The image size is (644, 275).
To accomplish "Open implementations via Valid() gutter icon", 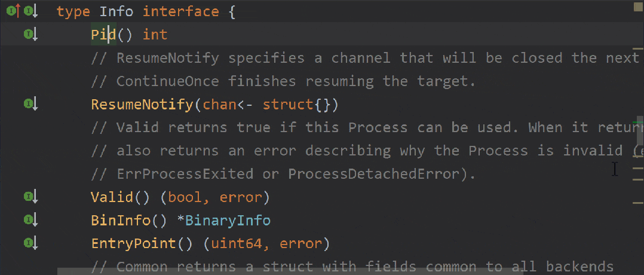I will click(30, 197).
